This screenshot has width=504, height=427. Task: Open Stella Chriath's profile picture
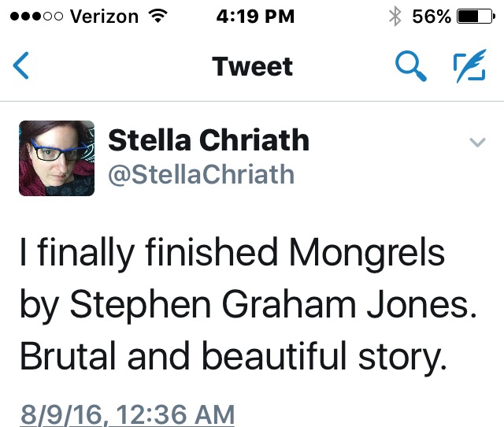(57, 158)
